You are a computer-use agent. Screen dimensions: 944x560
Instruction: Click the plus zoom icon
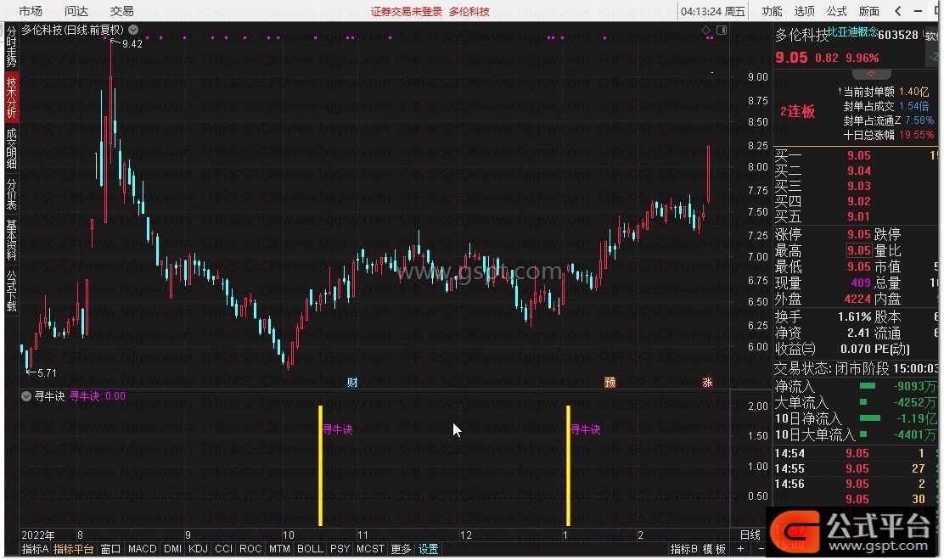740,549
